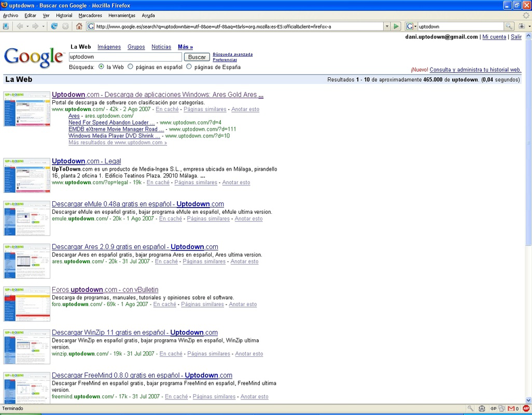This screenshot has height=415, width=532.
Task: Open the Archivo menu
Action: (10, 15)
